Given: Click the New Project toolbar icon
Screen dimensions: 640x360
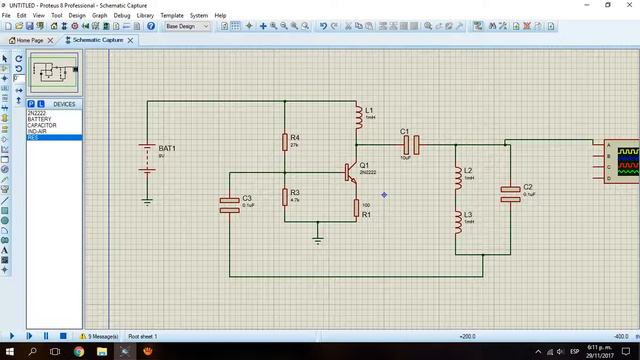Looking at the screenshot, I should 8,26.
